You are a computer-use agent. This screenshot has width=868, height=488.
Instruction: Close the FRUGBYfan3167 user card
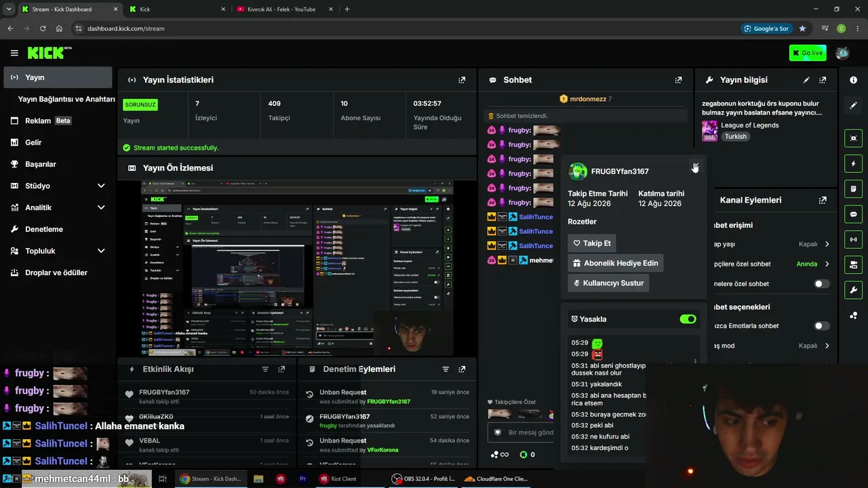(695, 167)
